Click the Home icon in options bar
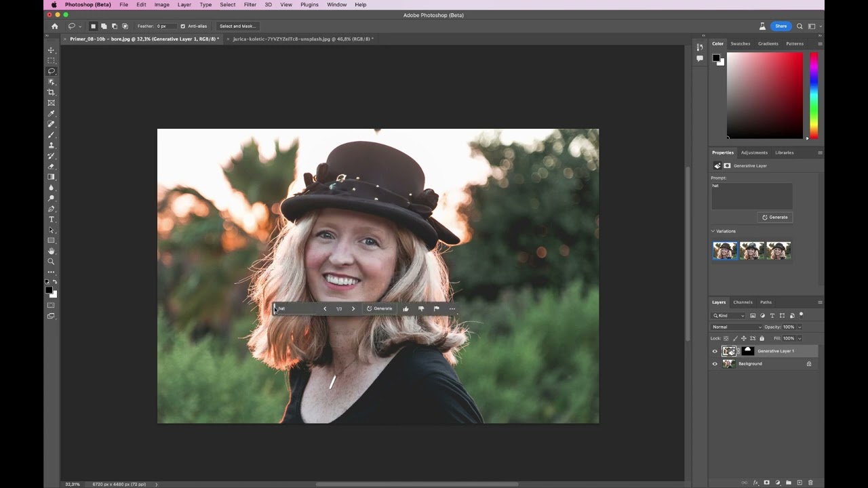868x488 pixels. coord(55,26)
